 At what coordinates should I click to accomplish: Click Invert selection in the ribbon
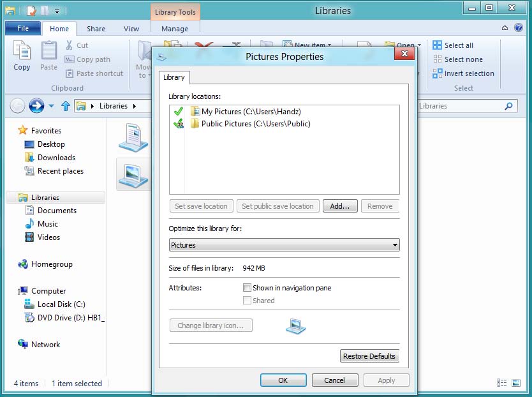(468, 73)
